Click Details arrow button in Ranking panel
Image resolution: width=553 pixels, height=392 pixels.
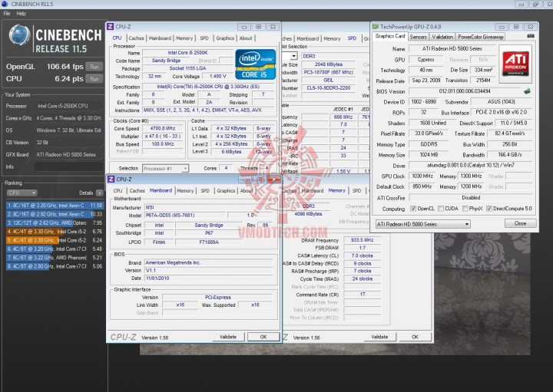pos(100,193)
